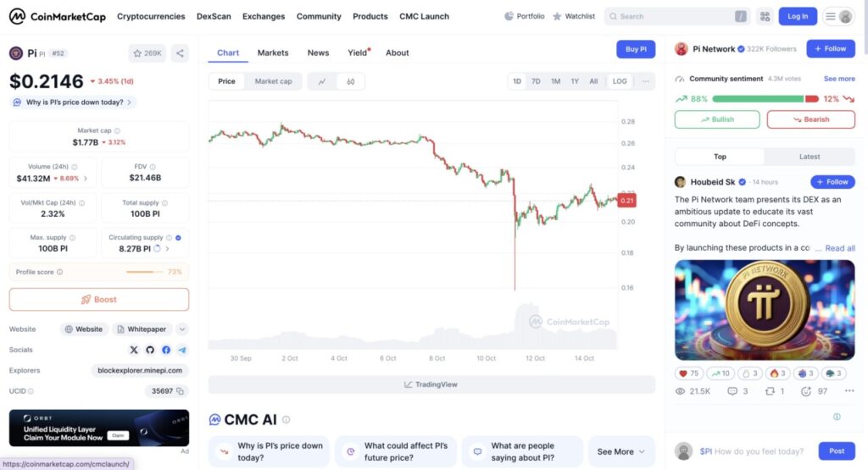Switch chart to candlestick view icon
This screenshot has width=868, height=470.
pyautogui.click(x=350, y=81)
